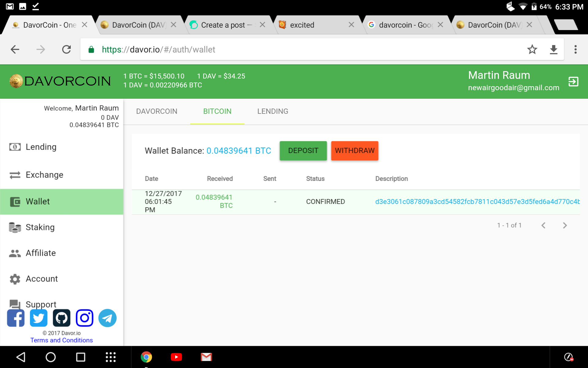Click the browser download icon
Viewport: 588px width, 368px height.
554,49
